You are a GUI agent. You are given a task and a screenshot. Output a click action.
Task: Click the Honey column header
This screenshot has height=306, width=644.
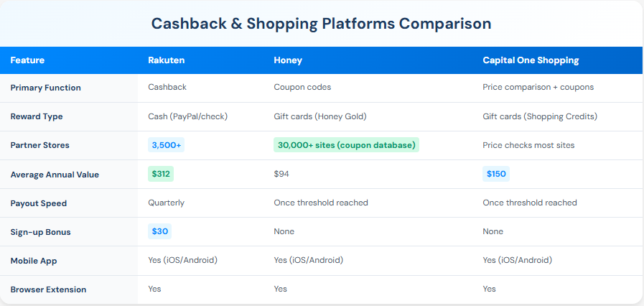288,60
